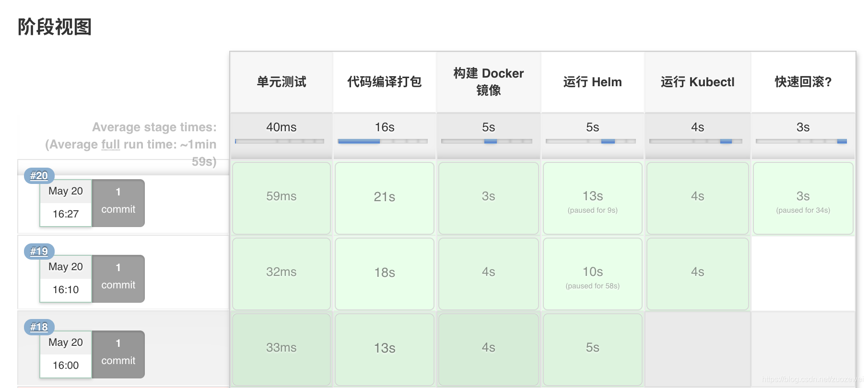Click the 3s paused for 34s rollback cell
Screen dimensions: 868x388
(803, 198)
